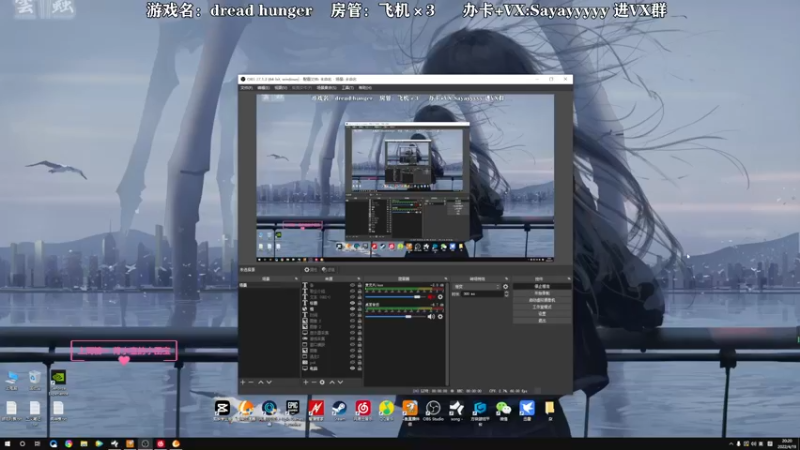Pop out the Scene Transitions dock header icon
Viewport: 800px width, 450px height.
507,279
